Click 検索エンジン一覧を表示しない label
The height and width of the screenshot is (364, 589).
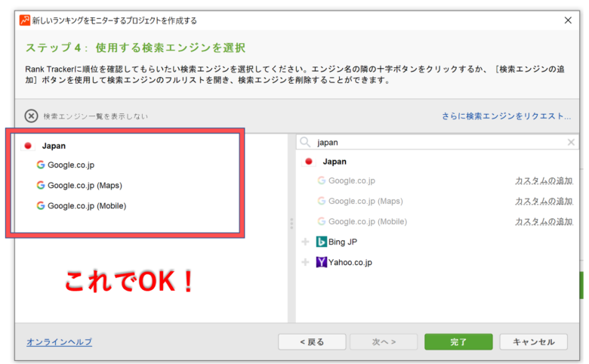[x=95, y=116]
